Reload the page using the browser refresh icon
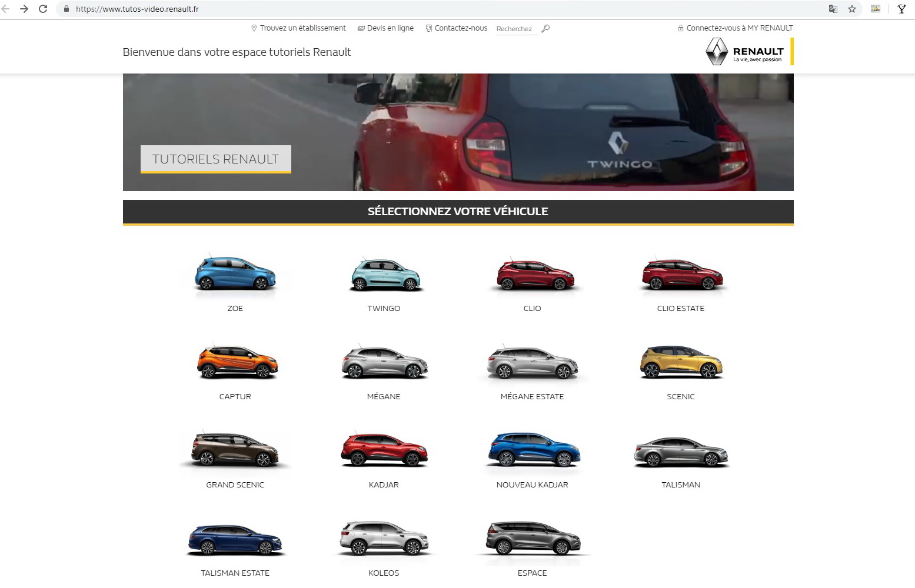This screenshot has height=588, width=915. (43, 9)
